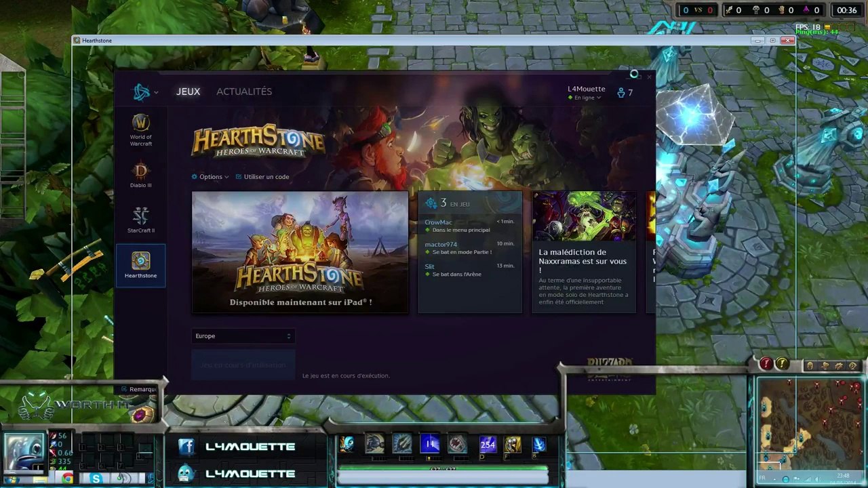Select Diablo III in the sidebar
The width and height of the screenshot is (868, 488).
pos(141,176)
